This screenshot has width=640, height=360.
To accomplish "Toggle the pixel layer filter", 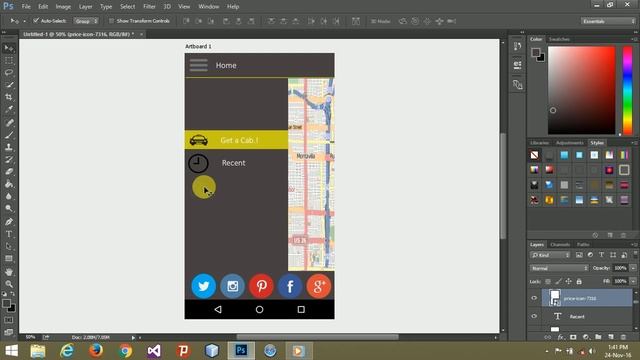I will 579,255.
